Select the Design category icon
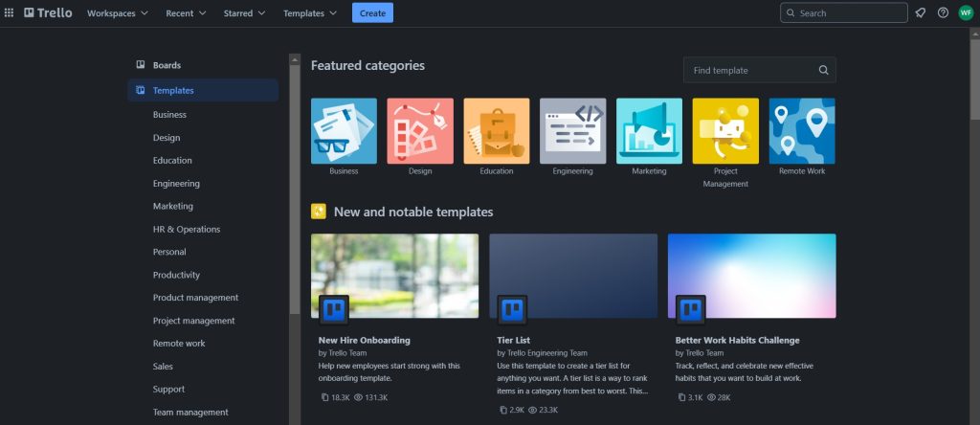 tap(420, 131)
